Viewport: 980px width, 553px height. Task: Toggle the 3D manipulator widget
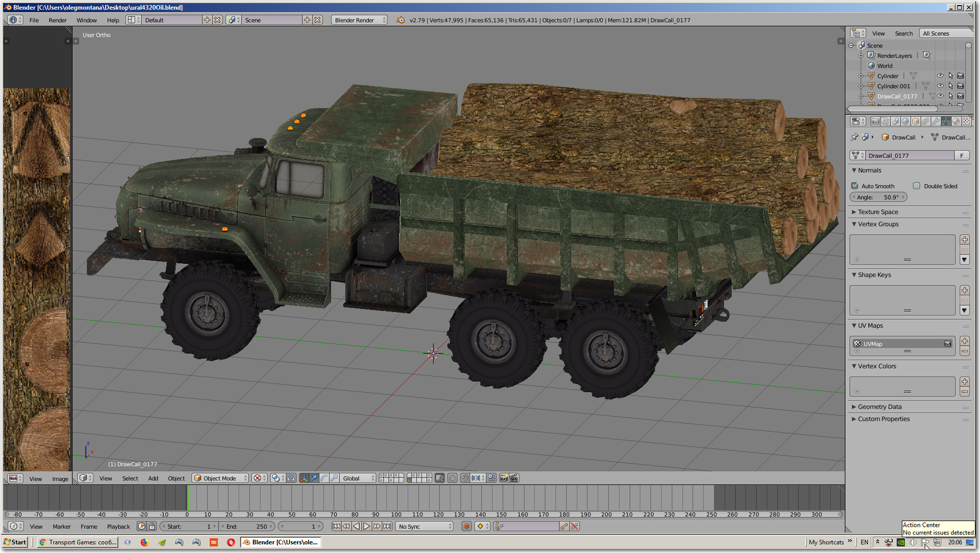(304, 478)
